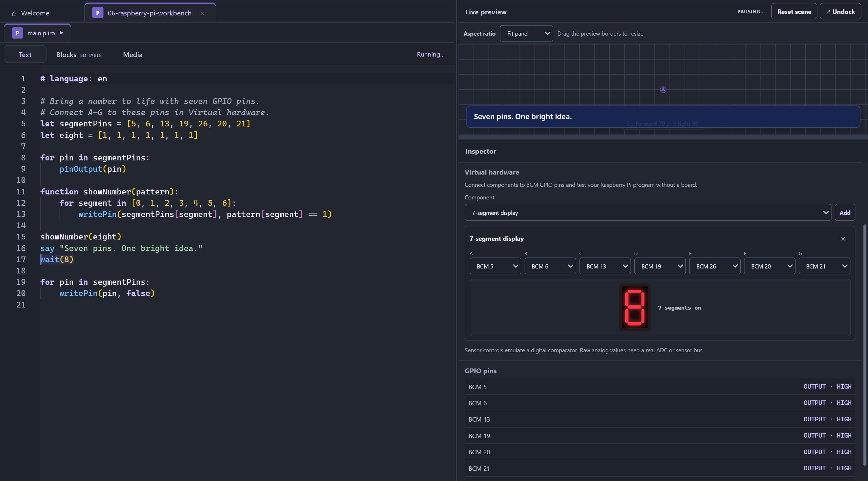
Task: Click the red 7-segment digit display
Action: (x=635, y=307)
